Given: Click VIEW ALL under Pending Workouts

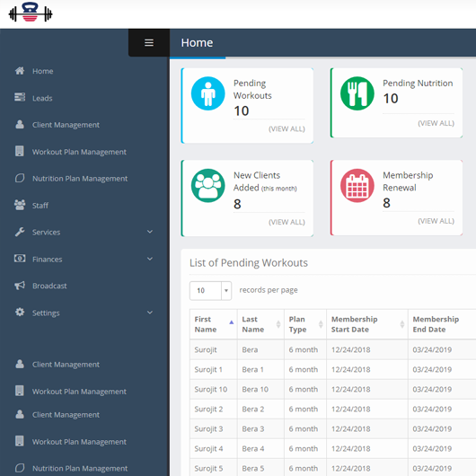Looking at the screenshot, I should coord(286,129).
